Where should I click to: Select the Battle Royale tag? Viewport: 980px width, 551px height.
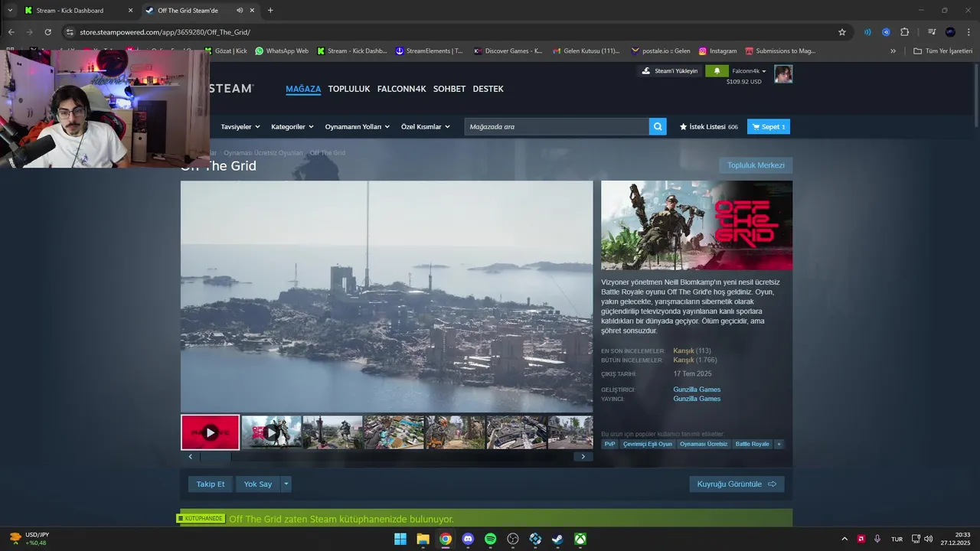[x=752, y=444]
